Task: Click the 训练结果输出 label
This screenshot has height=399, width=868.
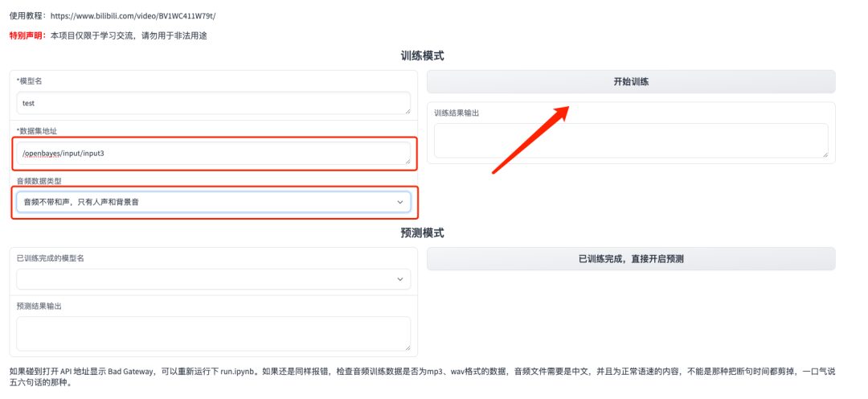Action: point(457,113)
